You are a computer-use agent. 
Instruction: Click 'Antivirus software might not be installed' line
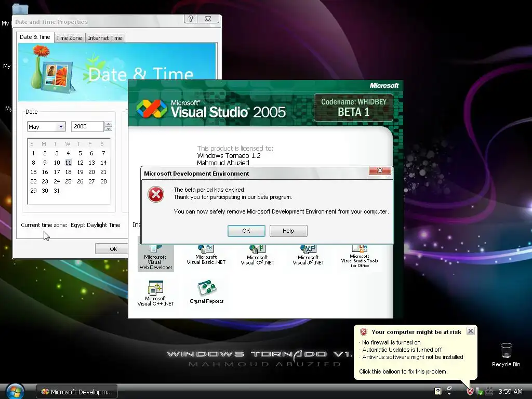coord(413,357)
